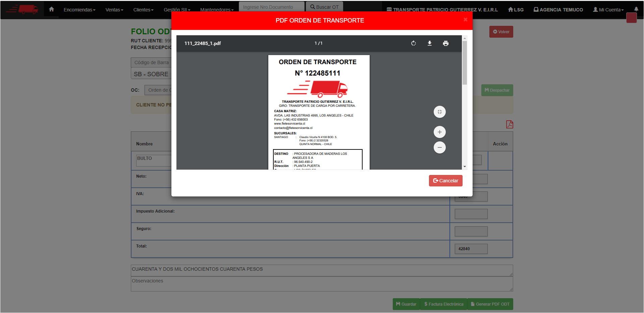Viewport: 644px width, 313px height.
Task: Click the Total amount field 42840
Action: 471,249
